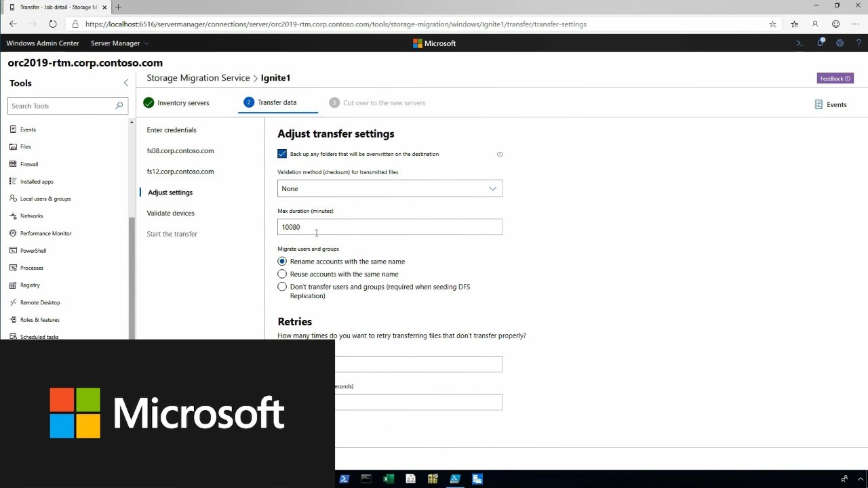This screenshot has width=868, height=488.
Task: Open fs12.corp.contoso.com item
Action: click(180, 171)
